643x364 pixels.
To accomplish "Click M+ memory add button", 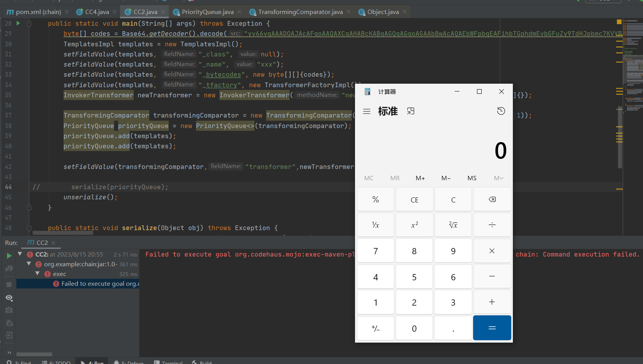I will click(420, 178).
